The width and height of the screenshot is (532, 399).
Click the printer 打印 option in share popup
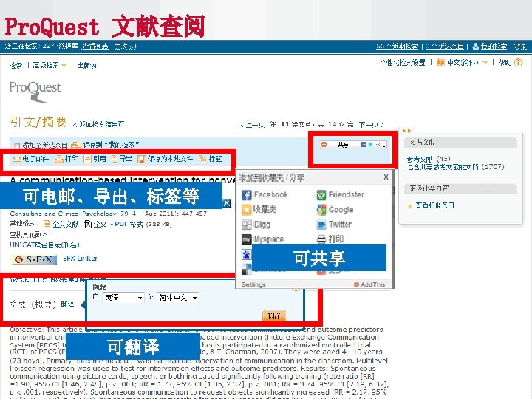point(330,239)
